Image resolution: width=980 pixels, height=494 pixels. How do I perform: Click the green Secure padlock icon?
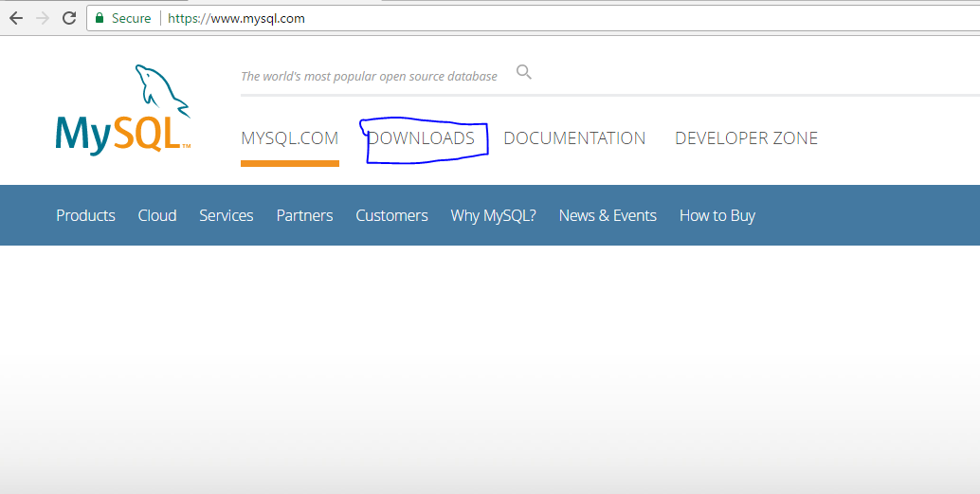(100, 18)
